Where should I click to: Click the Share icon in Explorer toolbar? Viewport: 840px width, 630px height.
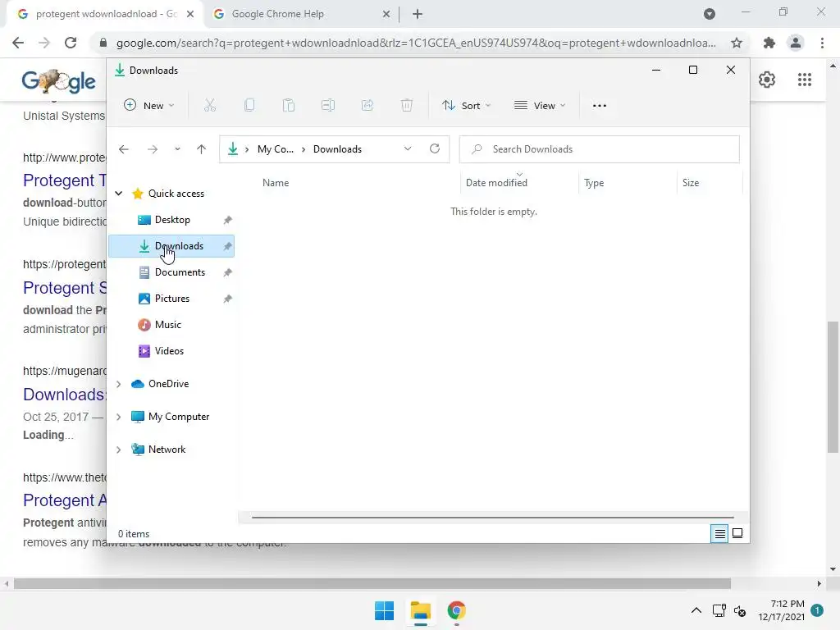[x=367, y=106]
